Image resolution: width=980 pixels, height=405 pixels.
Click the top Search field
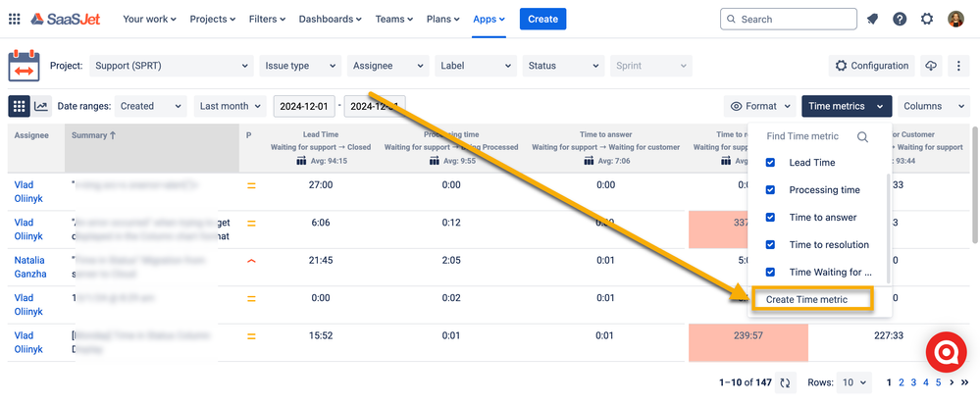click(x=788, y=20)
